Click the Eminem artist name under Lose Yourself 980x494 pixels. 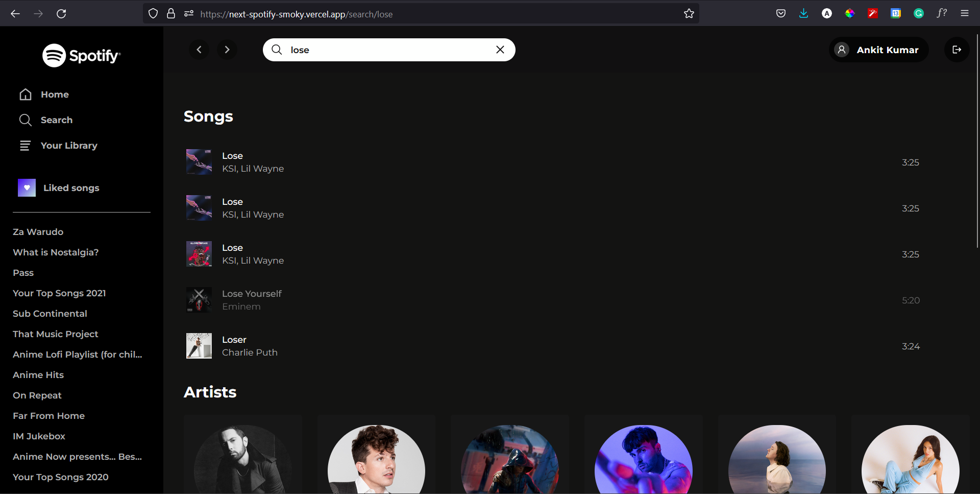coord(241,307)
